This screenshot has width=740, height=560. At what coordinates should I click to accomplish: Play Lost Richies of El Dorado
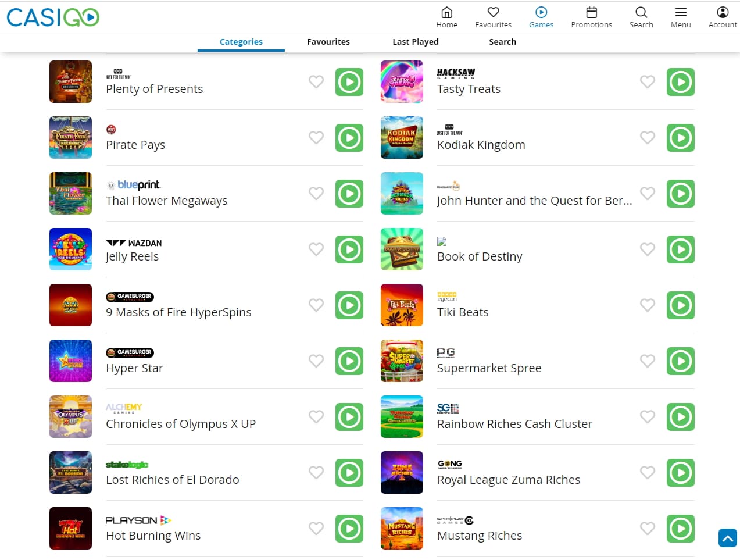[x=349, y=473]
